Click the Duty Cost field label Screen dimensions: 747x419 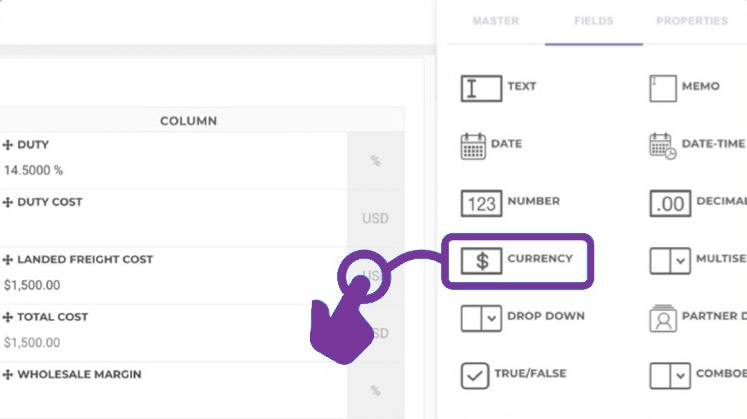coord(50,202)
